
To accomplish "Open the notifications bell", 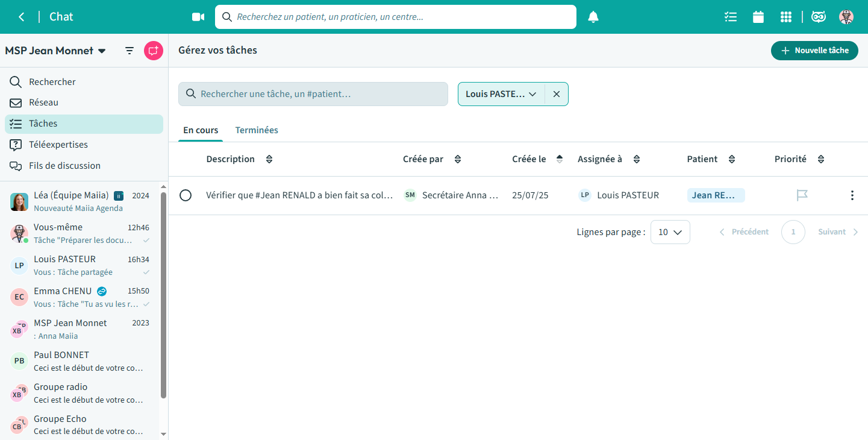I will tap(593, 17).
